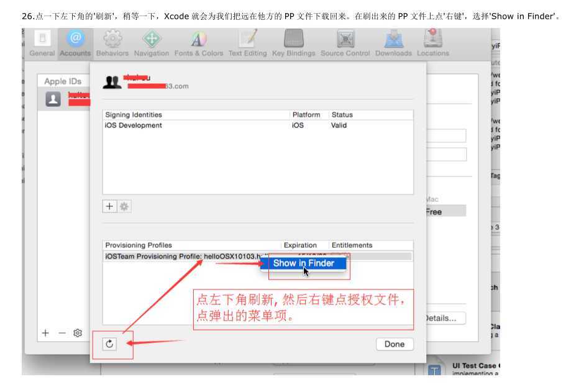Viewport: 566px width, 392px height.
Task: Open the Behaviors preferences pane
Action: click(112, 43)
